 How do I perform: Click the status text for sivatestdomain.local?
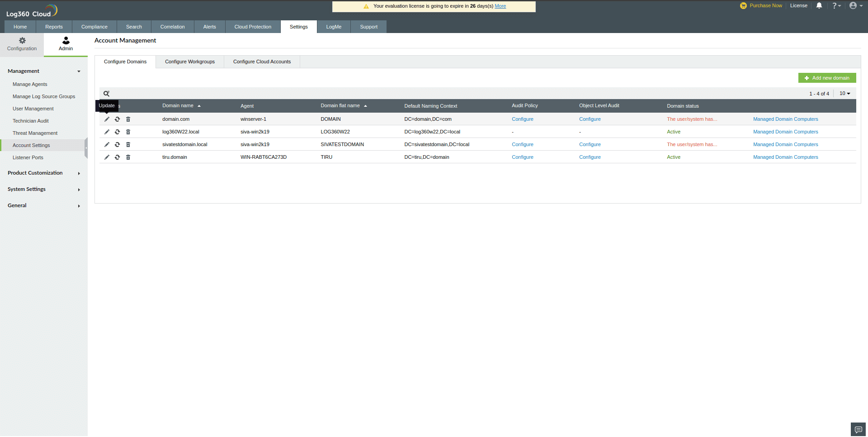tap(692, 145)
